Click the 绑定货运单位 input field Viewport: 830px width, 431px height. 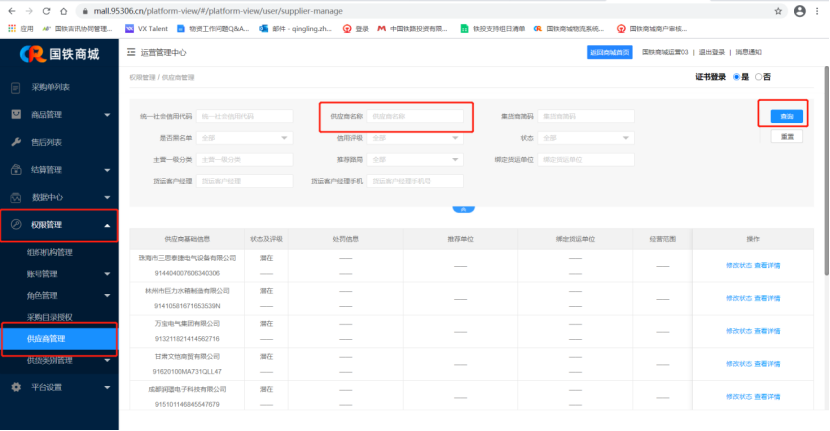(586, 159)
